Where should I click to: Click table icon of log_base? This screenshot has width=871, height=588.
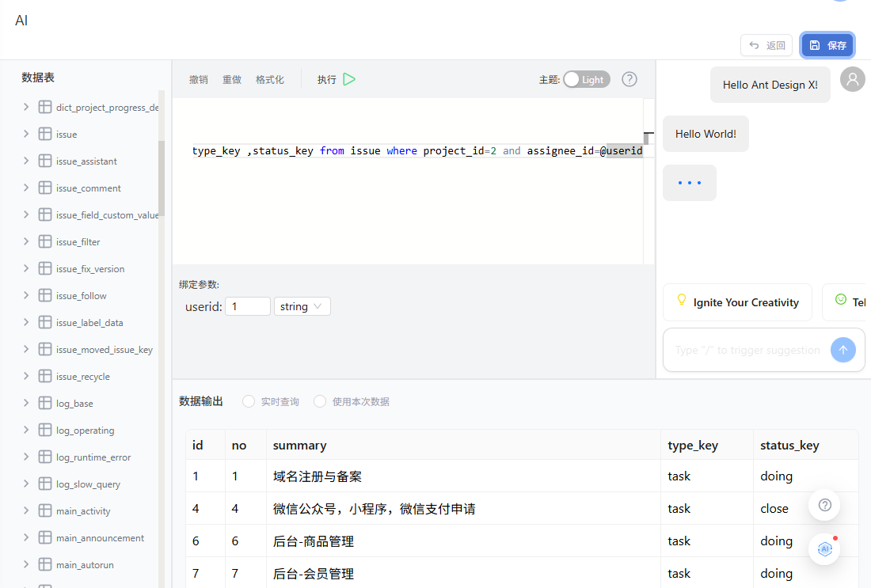(x=45, y=403)
